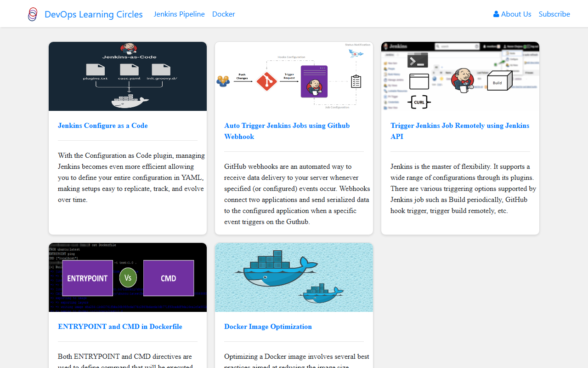Click the DevOps Learning Circles logo icon
Image resolution: width=588 pixels, height=368 pixels.
[x=33, y=14]
